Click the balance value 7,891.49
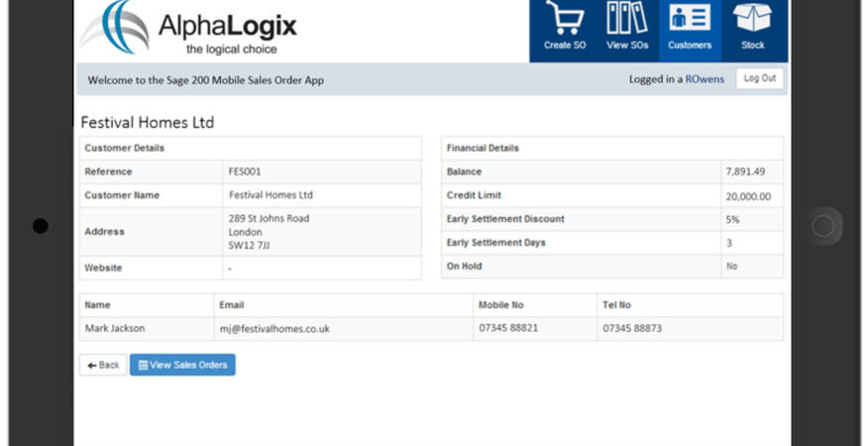 (x=746, y=171)
